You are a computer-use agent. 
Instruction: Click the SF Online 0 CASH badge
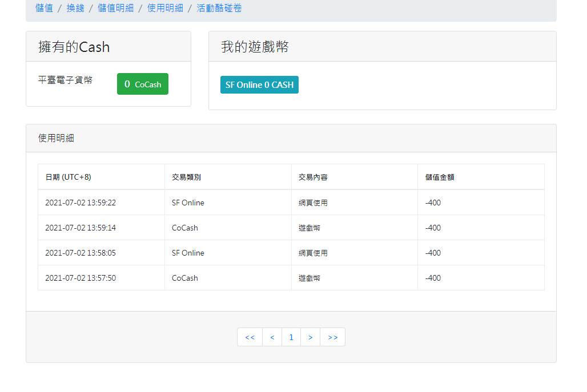pos(259,84)
